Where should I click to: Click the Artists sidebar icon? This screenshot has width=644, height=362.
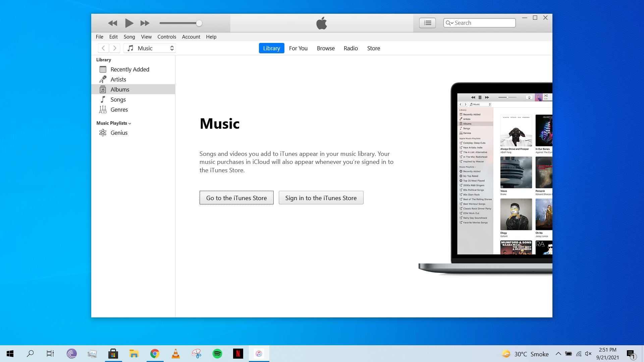[104, 79]
